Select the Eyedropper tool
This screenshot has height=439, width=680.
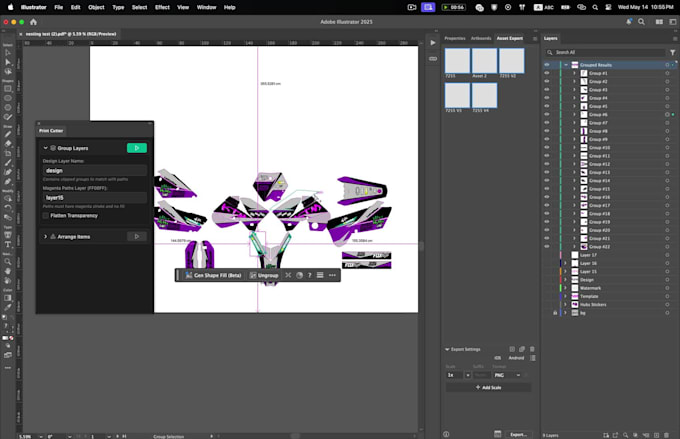7,307
